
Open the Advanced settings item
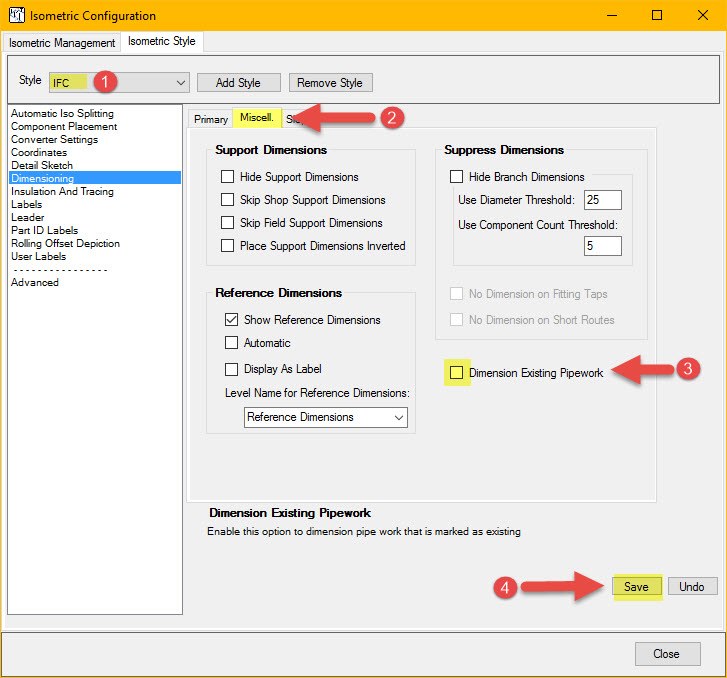(x=35, y=282)
